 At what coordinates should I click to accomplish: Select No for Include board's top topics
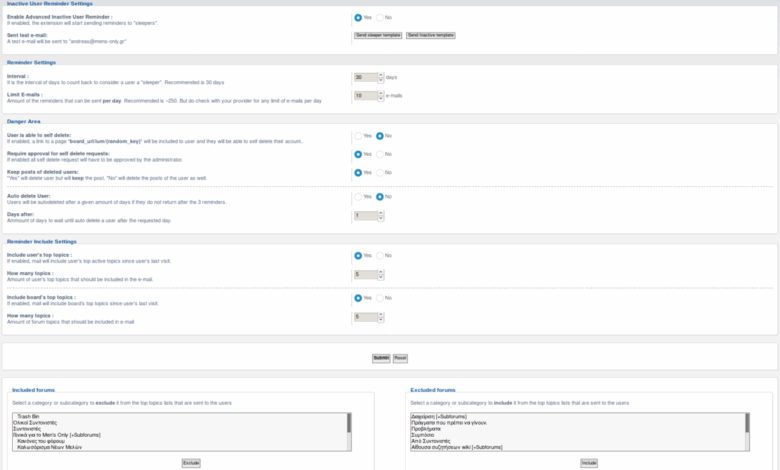pos(380,298)
